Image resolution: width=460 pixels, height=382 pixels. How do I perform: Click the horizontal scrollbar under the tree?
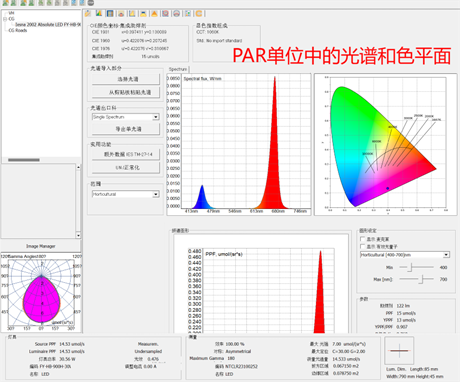pyautogui.click(x=24, y=160)
